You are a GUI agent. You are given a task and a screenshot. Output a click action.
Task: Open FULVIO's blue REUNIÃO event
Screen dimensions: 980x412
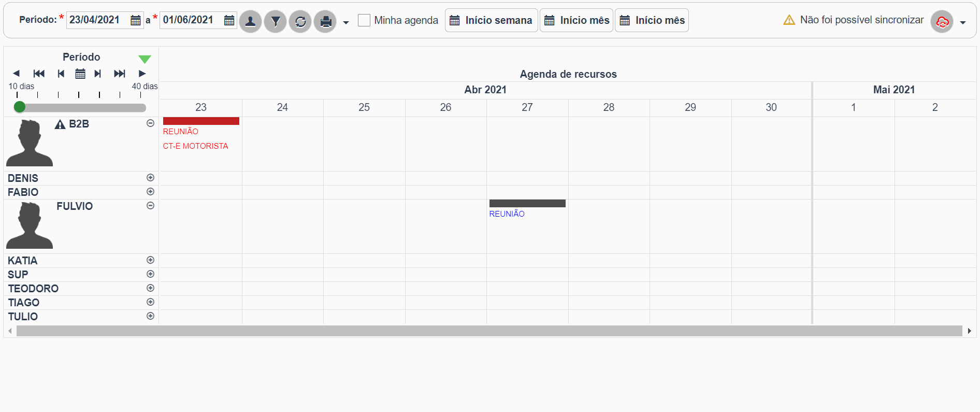pos(507,214)
